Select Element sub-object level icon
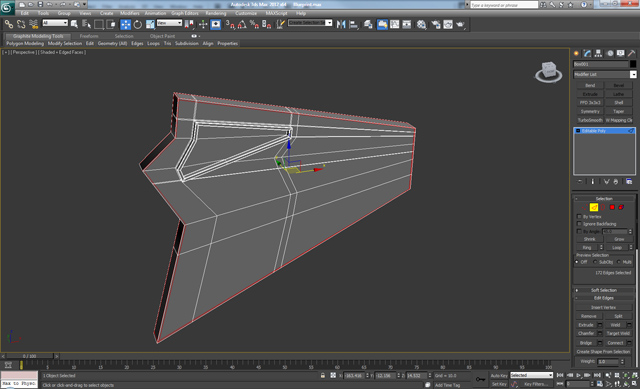The width and height of the screenshot is (640, 389). tap(621, 207)
